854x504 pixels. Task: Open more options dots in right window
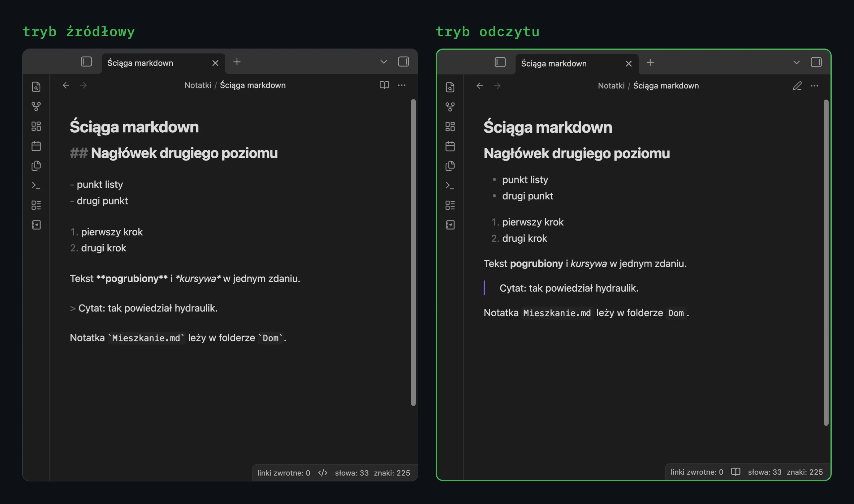coord(815,86)
